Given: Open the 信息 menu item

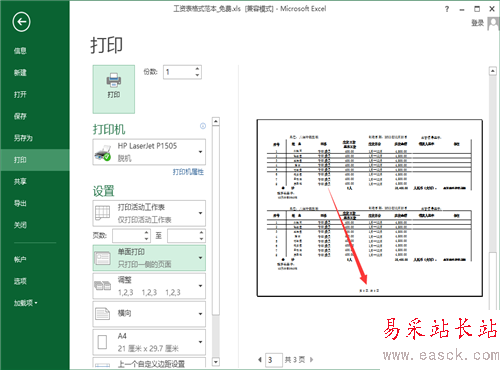Looking at the screenshot, I should tap(20, 51).
